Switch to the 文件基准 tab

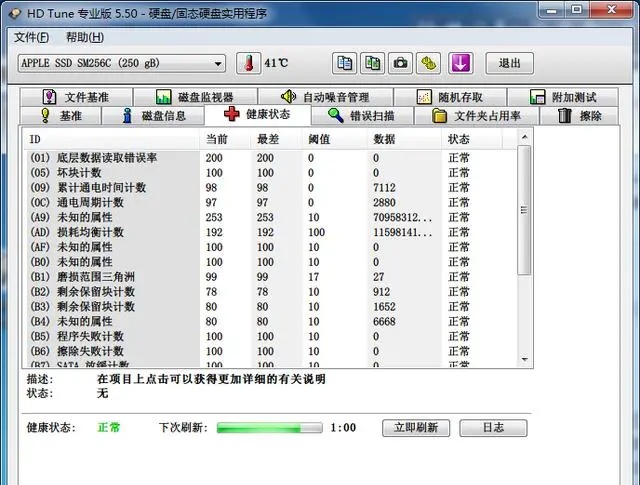76,97
